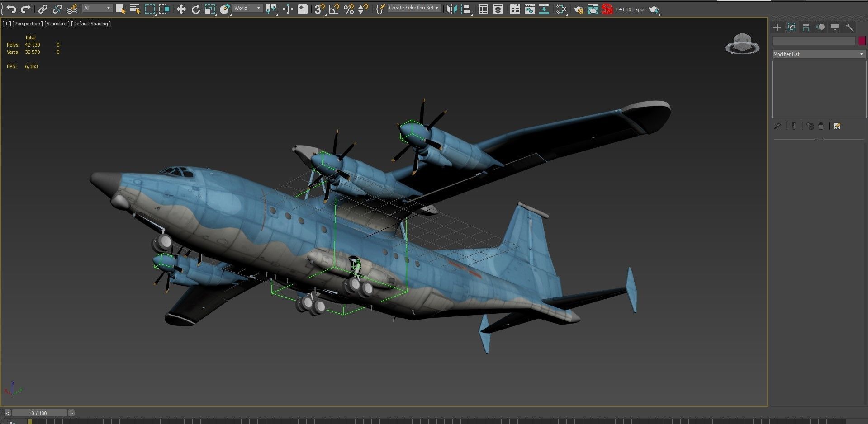
Task: Open the Schematic View icon
Action: (x=561, y=9)
